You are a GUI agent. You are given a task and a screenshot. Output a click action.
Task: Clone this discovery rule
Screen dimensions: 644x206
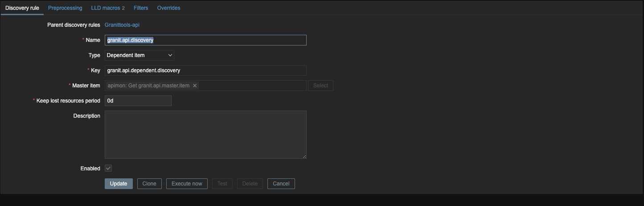coord(149,184)
